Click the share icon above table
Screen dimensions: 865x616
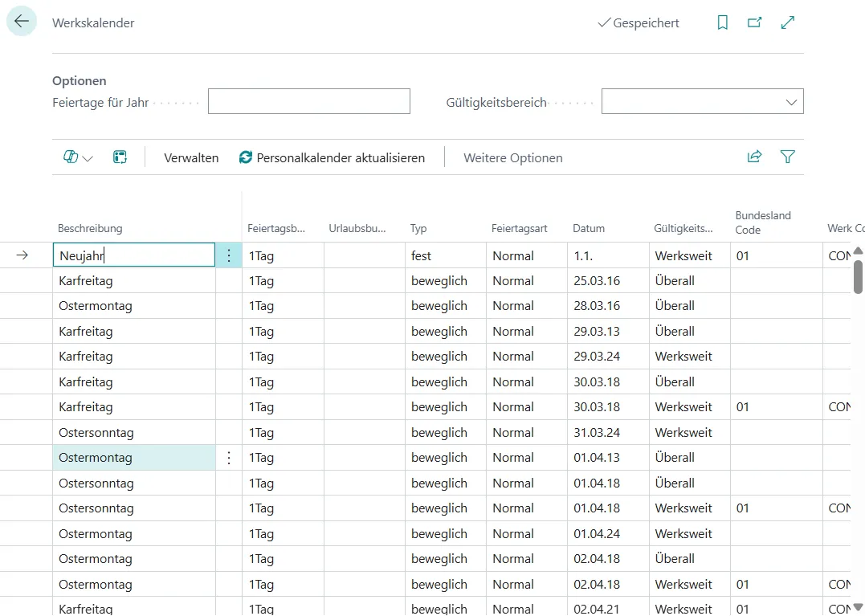pos(754,157)
